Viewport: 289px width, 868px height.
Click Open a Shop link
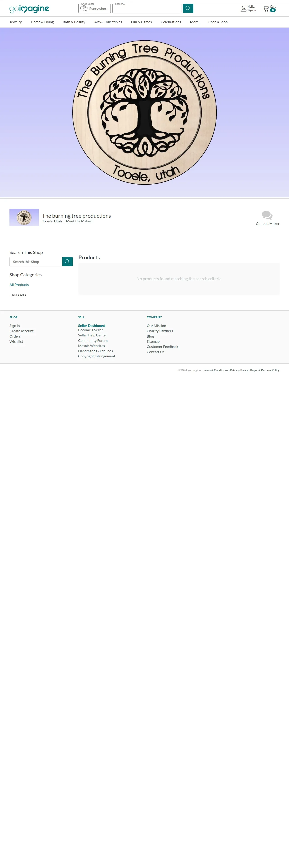217,22
